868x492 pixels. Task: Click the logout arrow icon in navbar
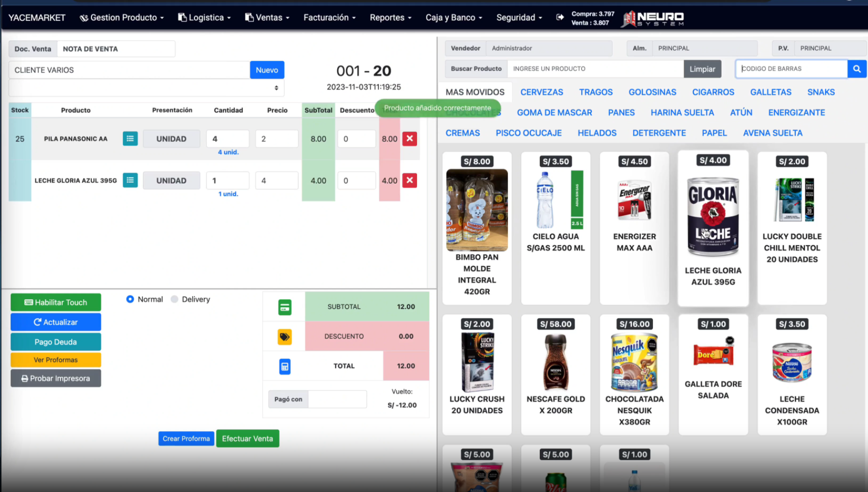click(559, 17)
